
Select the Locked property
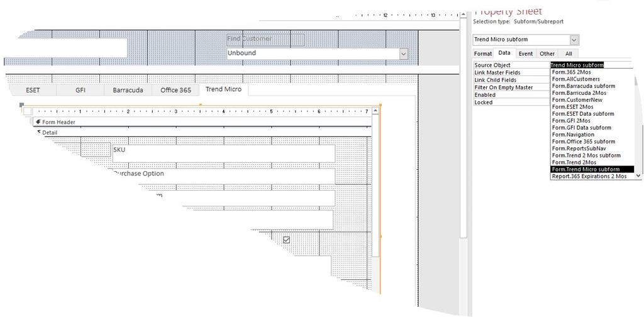click(512, 103)
